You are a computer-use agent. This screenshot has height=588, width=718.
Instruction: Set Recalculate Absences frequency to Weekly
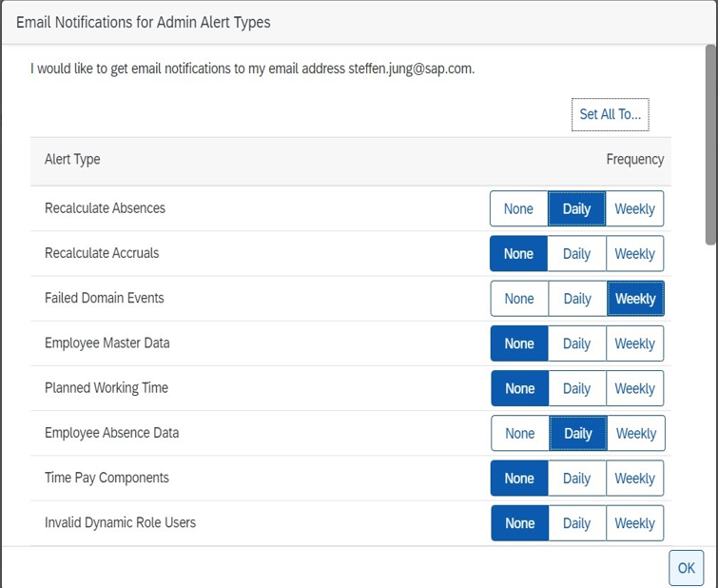tap(634, 208)
